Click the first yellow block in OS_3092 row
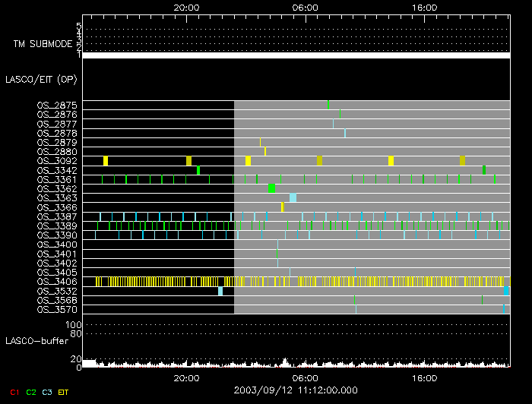 (x=106, y=160)
